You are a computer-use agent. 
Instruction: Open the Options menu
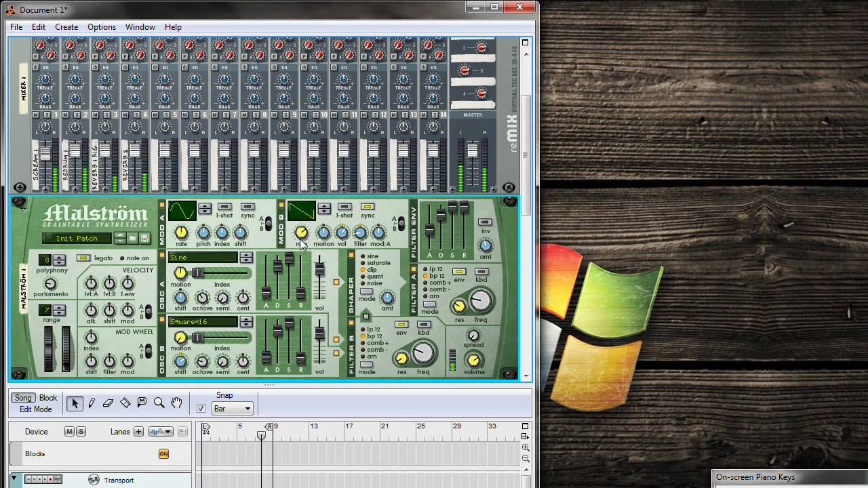[x=102, y=27]
